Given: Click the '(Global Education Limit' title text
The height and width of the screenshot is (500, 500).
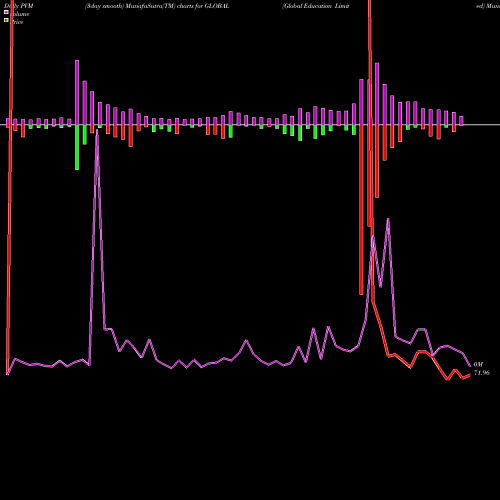Looking at the screenshot, I should click(x=316, y=6).
